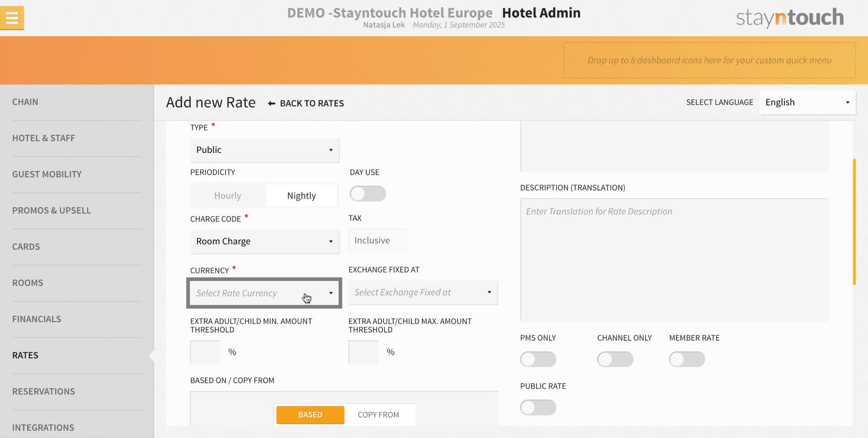
Task: Toggle the Public Rate switch
Action: tap(538, 407)
